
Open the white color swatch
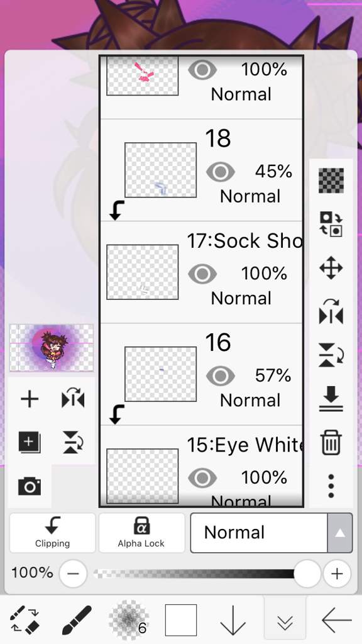pyautogui.click(x=181, y=620)
